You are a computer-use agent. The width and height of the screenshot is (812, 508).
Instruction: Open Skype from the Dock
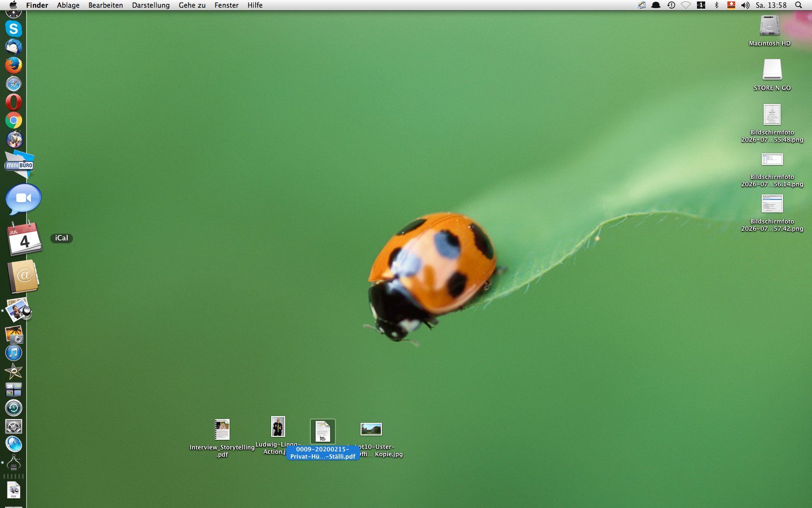coord(14,29)
